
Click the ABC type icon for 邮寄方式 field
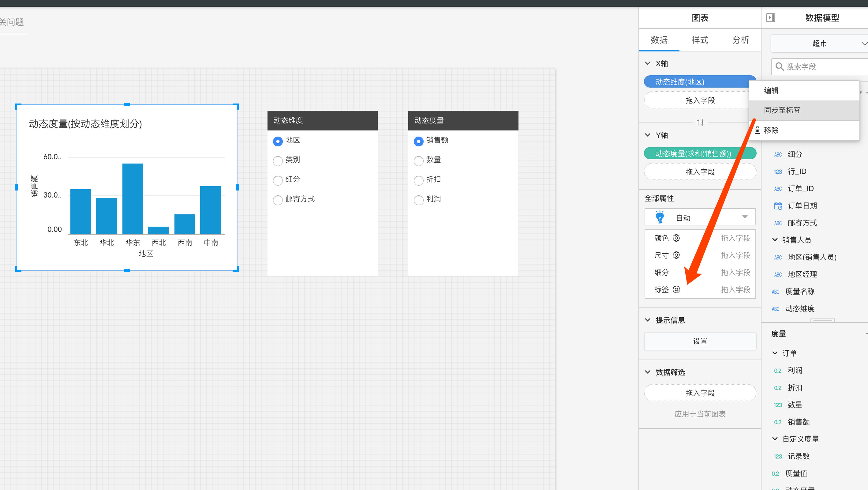[778, 223]
